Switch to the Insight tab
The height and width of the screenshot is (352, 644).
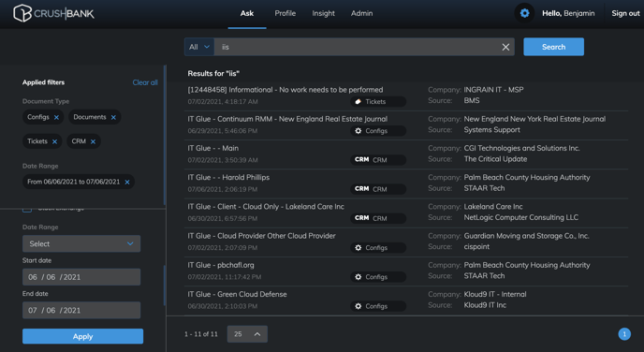(323, 13)
